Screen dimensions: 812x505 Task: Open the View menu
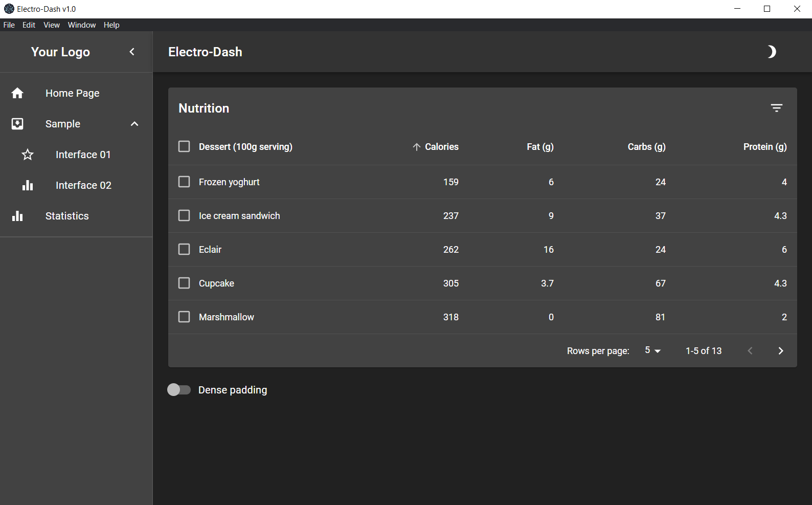51,25
